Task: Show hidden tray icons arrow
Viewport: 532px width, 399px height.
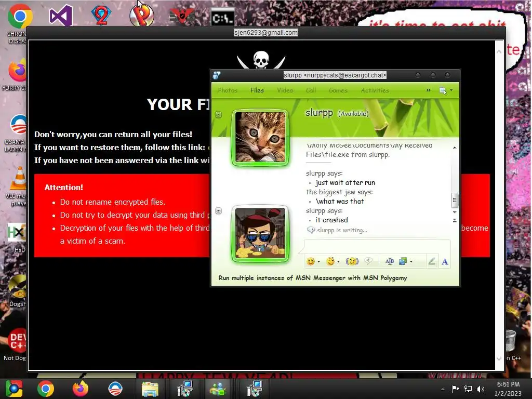Action: click(443, 389)
